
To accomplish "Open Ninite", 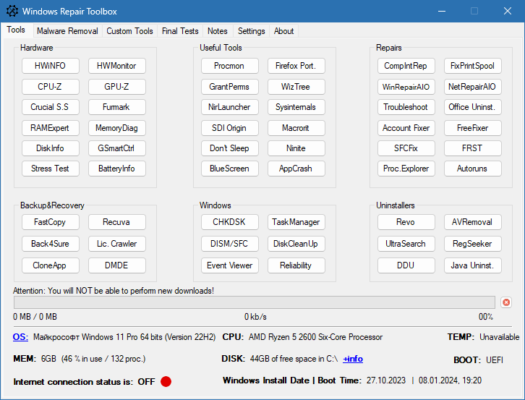I will tap(296, 148).
